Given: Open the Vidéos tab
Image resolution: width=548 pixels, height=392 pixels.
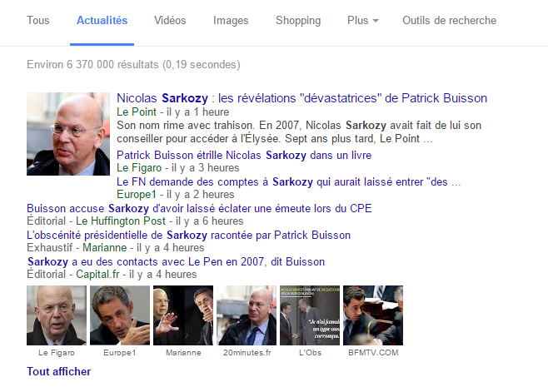Looking at the screenshot, I should (170, 20).
